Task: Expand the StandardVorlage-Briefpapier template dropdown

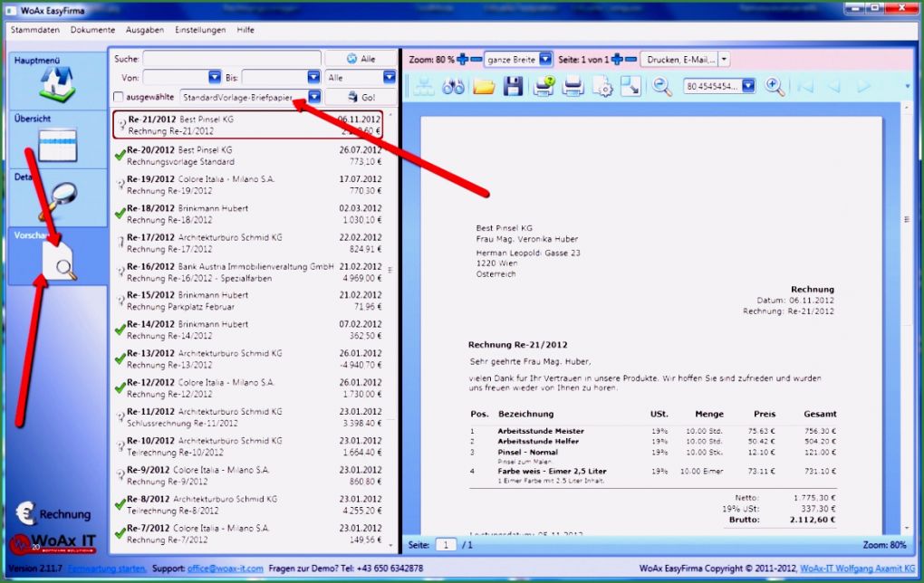Action: click(x=313, y=97)
